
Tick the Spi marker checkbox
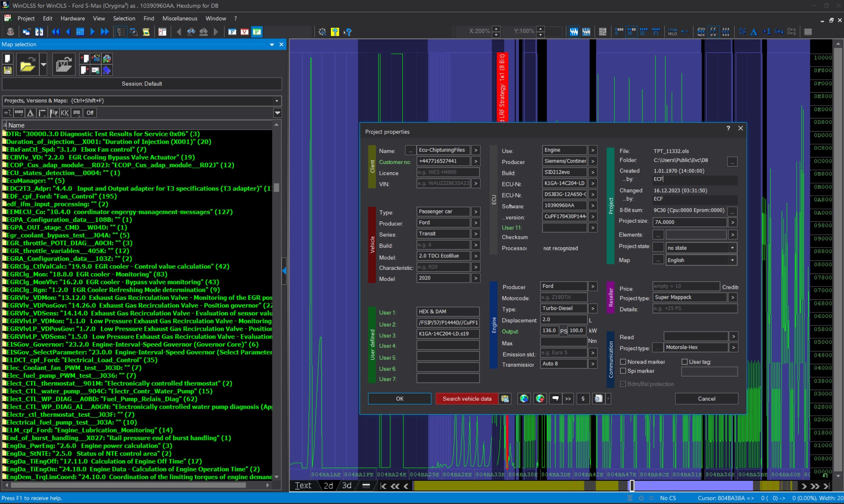623,371
